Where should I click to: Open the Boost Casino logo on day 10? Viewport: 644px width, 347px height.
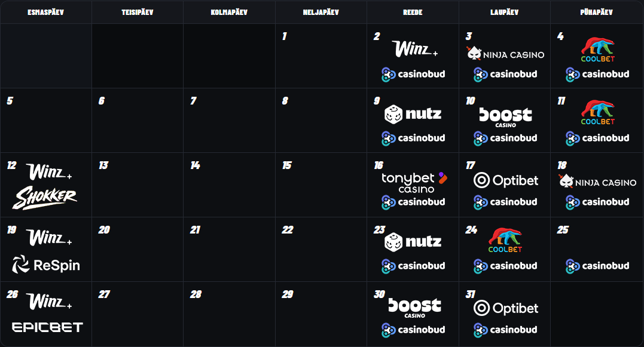point(505,117)
